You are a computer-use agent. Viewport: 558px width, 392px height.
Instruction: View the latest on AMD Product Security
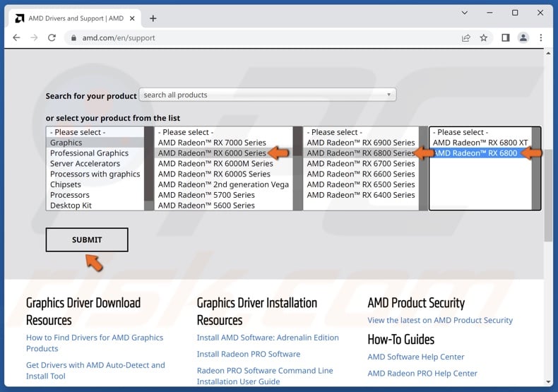pyautogui.click(x=440, y=320)
